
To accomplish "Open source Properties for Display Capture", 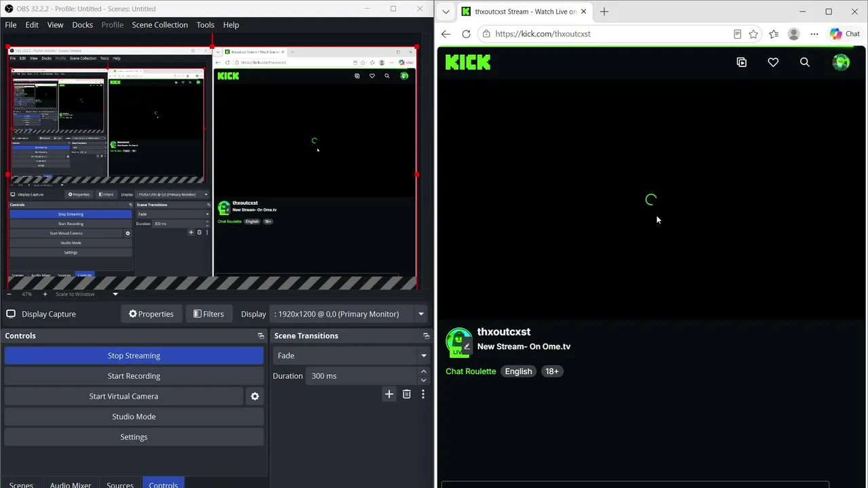I will click(x=151, y=314).
